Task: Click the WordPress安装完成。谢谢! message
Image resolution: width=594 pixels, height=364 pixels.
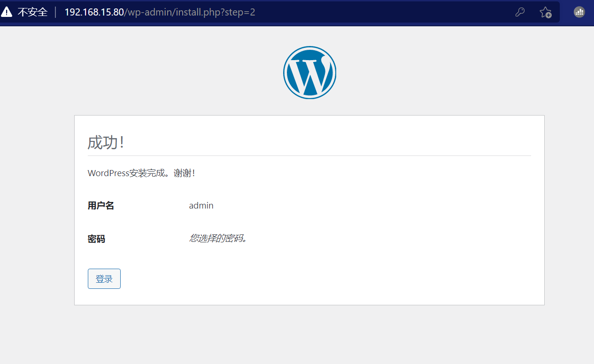Action: (x=141, y=173)
